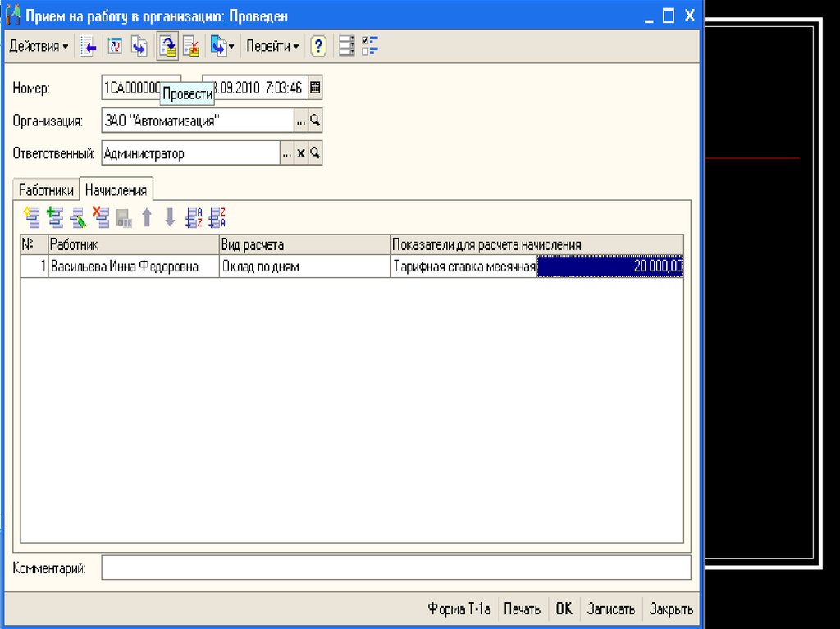Open the Организация selection ellipsis button
The image size is (840, 629).
(x=301, y=121)
